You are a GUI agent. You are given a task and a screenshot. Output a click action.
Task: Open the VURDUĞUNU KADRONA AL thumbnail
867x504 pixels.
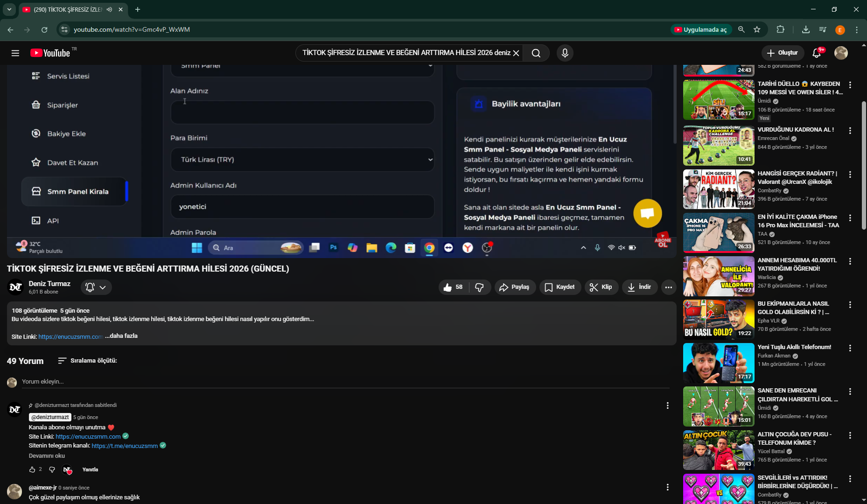pos(719,146)
